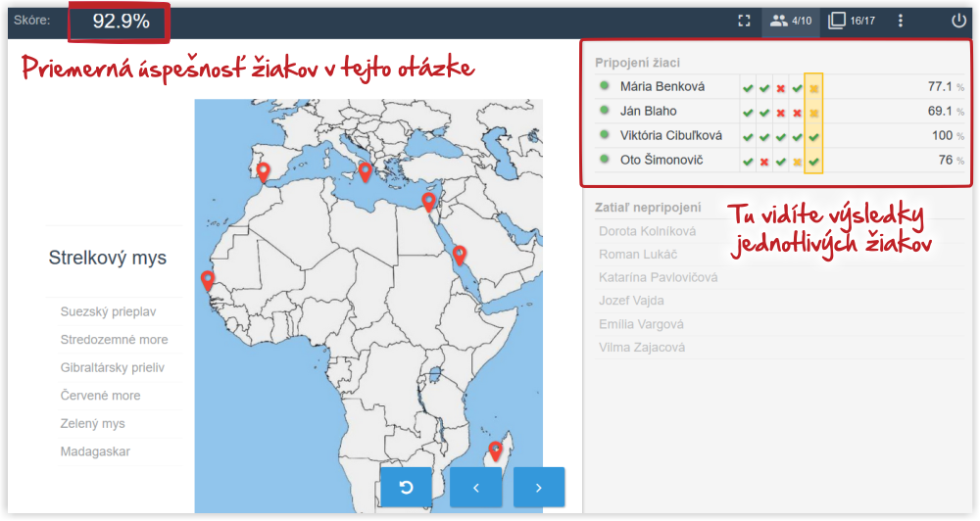The image size is (980, 521).
Task: Click the score value 92.9%
Action: coord(121,22)
